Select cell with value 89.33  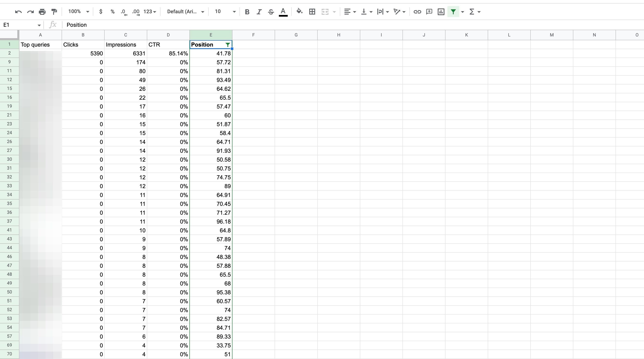(211, 336)
